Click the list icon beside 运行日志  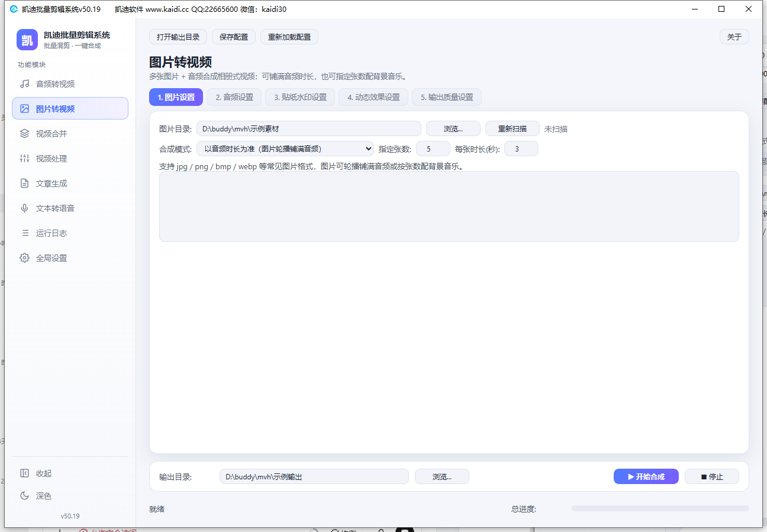tap(25, 233)
